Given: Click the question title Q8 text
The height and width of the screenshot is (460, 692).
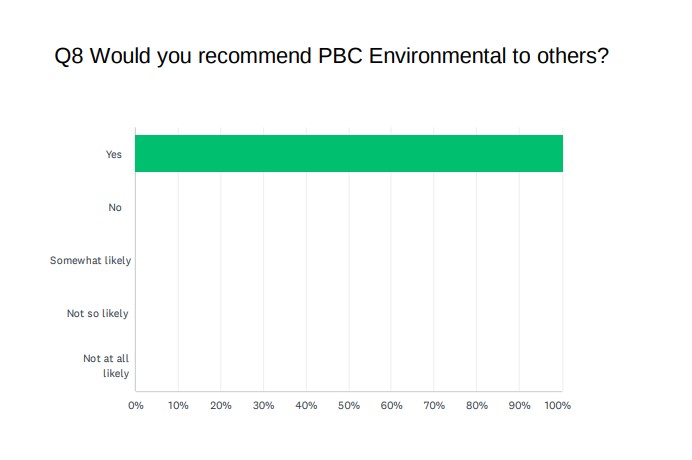Looking at the screenshot, I should coord(331,57).
